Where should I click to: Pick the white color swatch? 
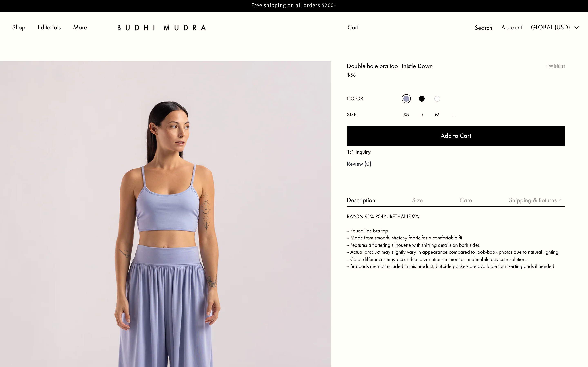437,99
